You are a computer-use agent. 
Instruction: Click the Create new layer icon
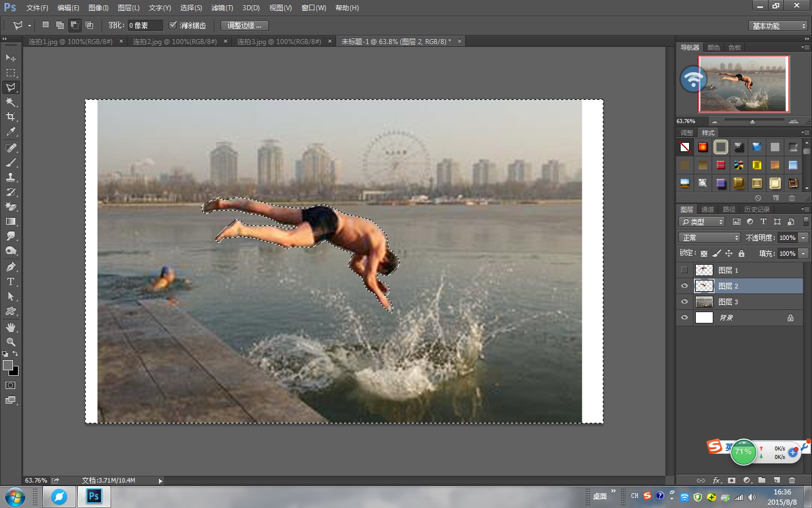pyautogui.click(x=777, y=480)
